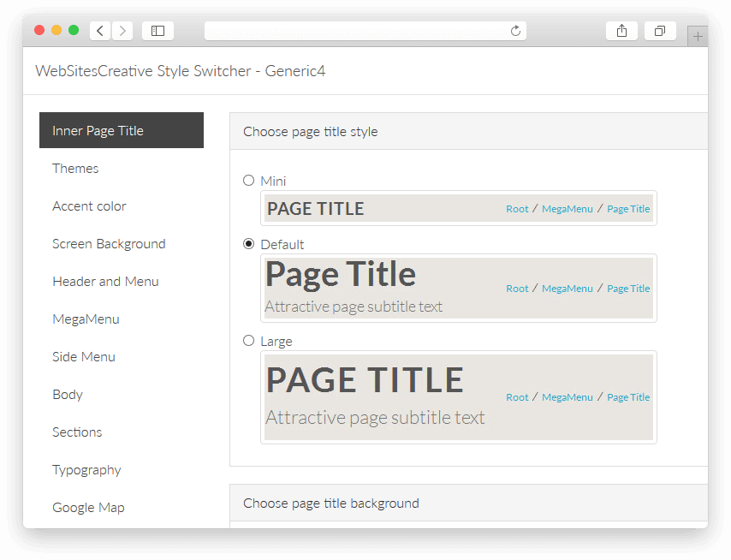
Task: Open the Accent color section
Action: [x=89, y=206]
